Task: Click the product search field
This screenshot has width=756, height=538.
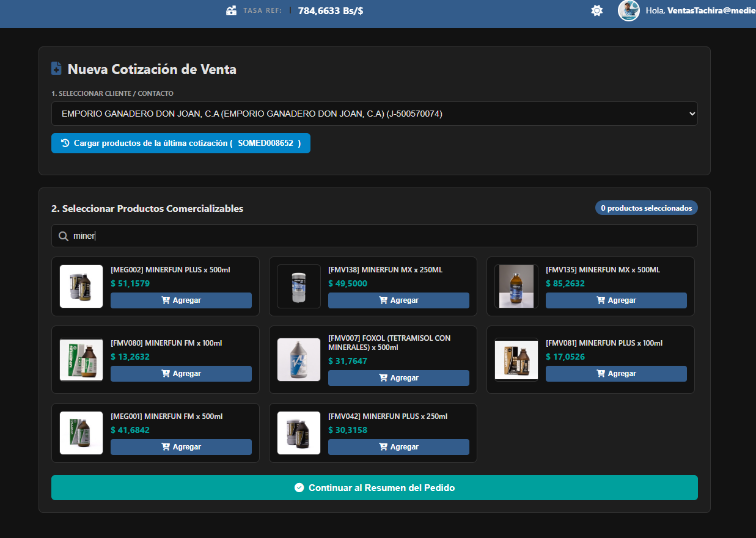Action: tap(374, 236)
